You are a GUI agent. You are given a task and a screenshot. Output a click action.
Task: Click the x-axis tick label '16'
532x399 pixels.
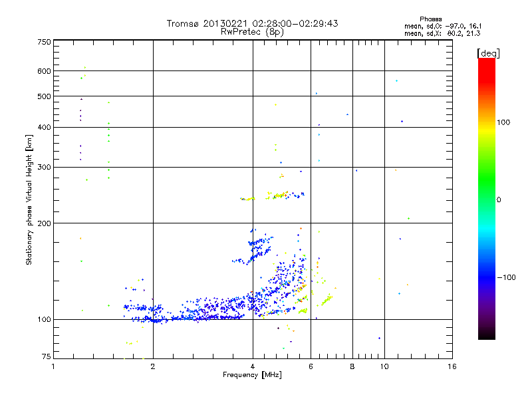tap(452, 366)
